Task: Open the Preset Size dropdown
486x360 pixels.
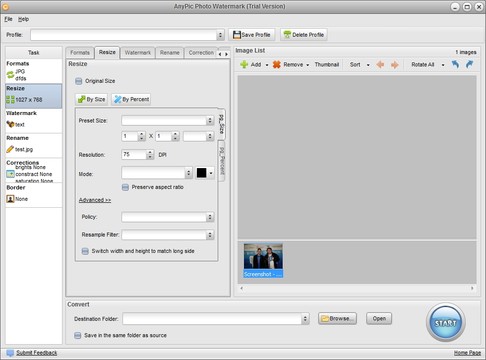Action: point(210,120)
